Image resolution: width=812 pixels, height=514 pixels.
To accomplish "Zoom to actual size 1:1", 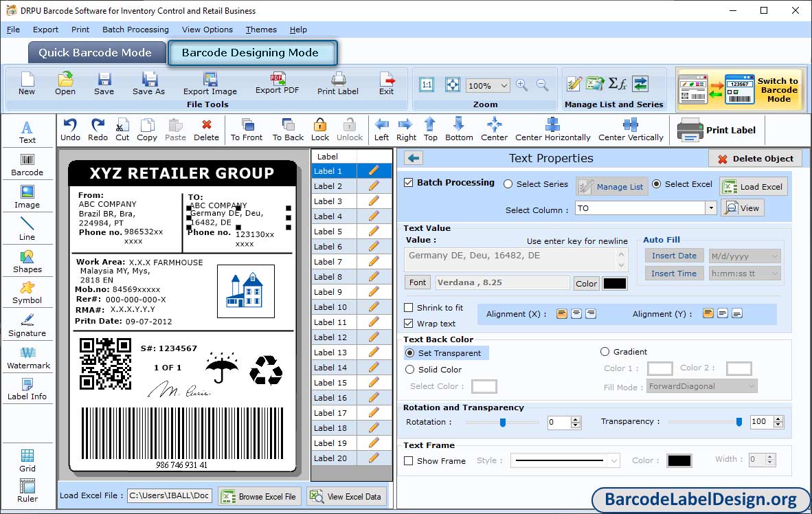I will (427, 85).
